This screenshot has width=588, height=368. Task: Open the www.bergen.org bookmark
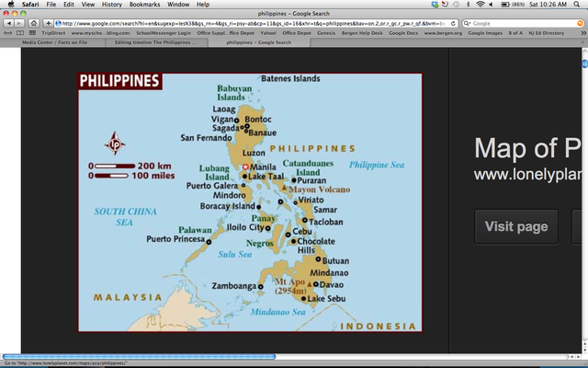coord(443,33)
